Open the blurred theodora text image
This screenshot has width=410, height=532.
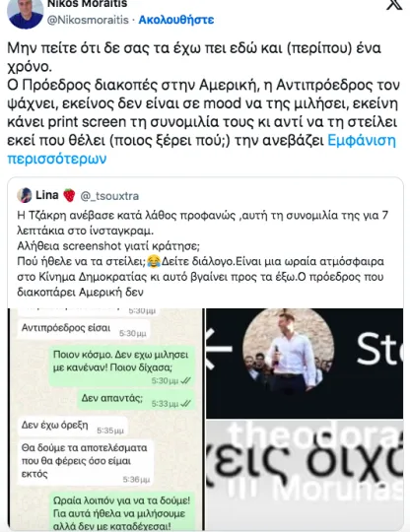tap(305, 475)
